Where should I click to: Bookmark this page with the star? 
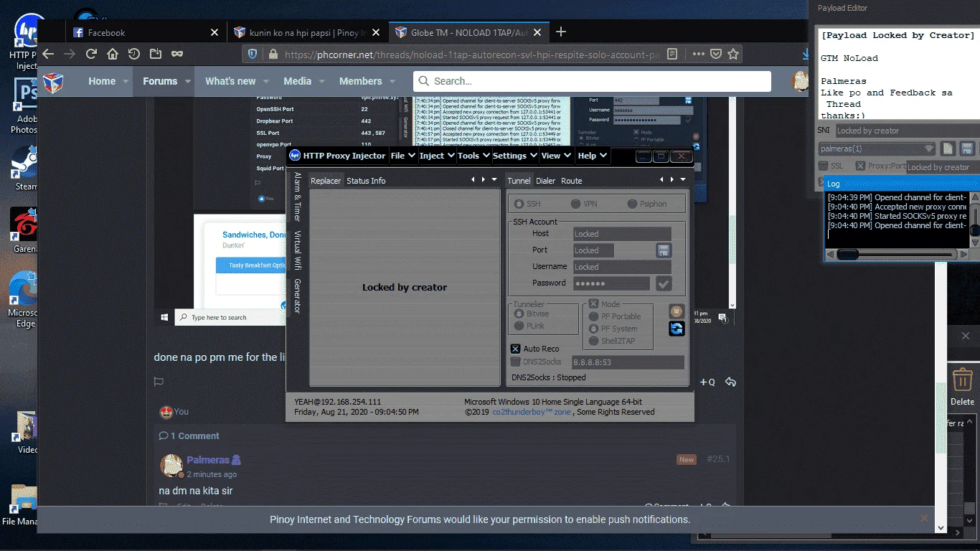point(732,54)
